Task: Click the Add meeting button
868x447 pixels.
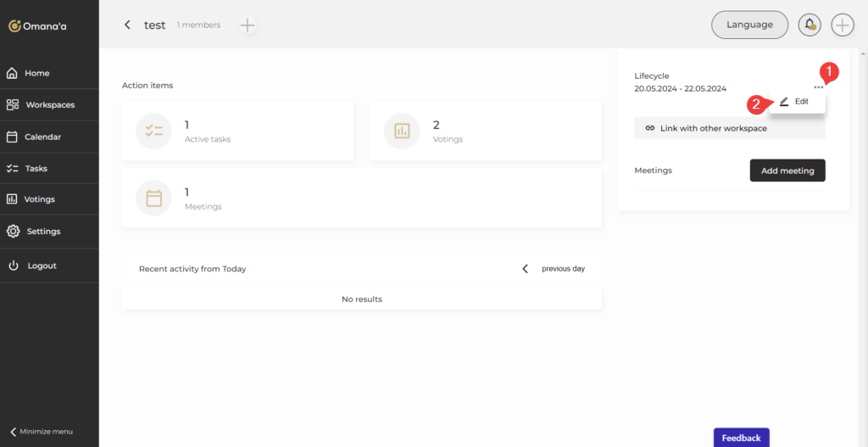Action: [787, 170]
